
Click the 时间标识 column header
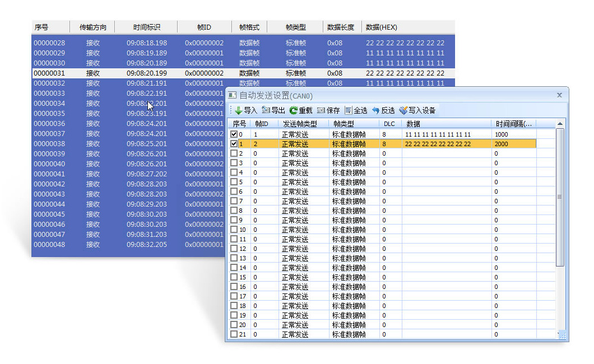click(x=147, y=27)
